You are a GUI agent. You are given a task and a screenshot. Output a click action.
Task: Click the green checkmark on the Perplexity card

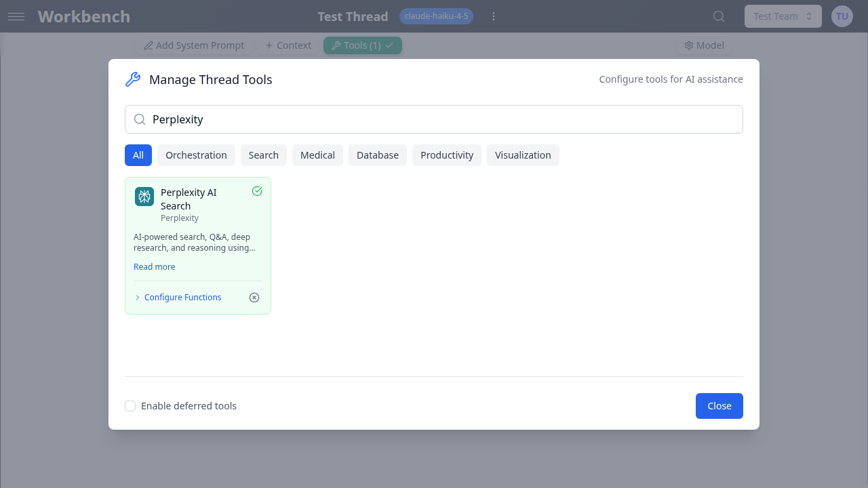[256, 191]
